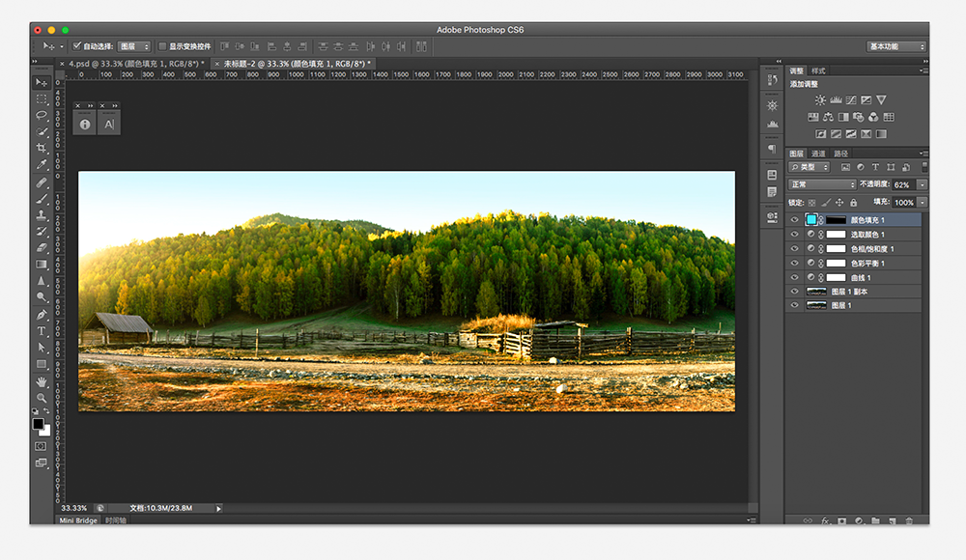Open the Mini Bridge tab
Image resolution: width=966 pixels, height=560 pixels.
[x=78, y=520]
